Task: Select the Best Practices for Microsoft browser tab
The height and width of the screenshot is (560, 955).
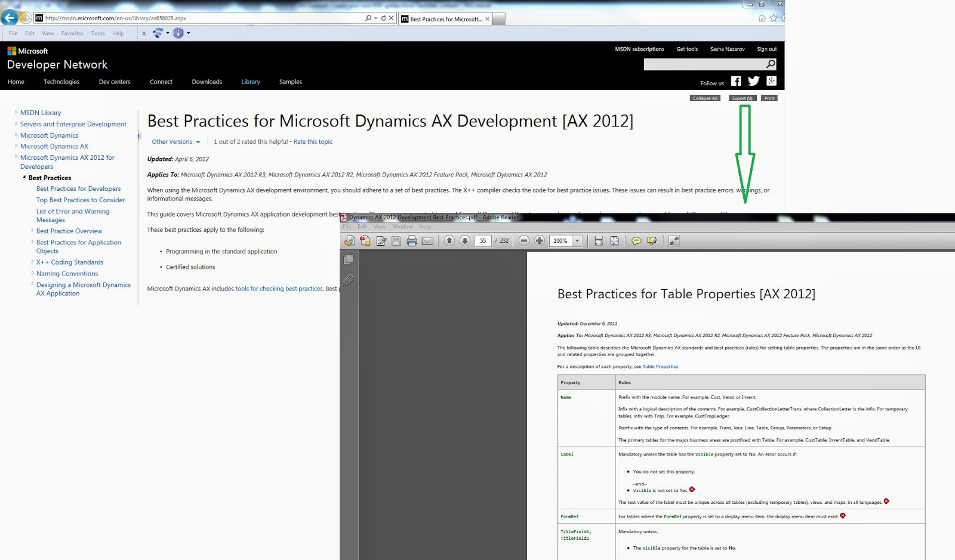Action: point(445,19)
